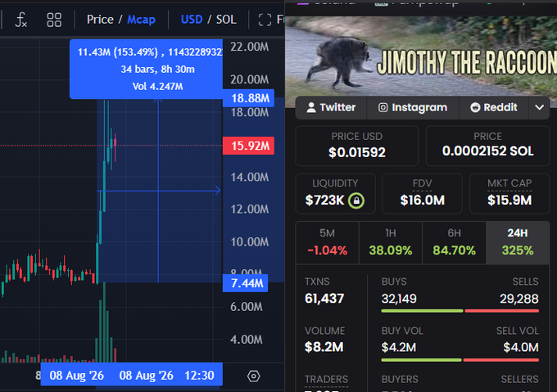557x392 pixels.
Task: Expand more social links chevron
Action: (539, 107)
